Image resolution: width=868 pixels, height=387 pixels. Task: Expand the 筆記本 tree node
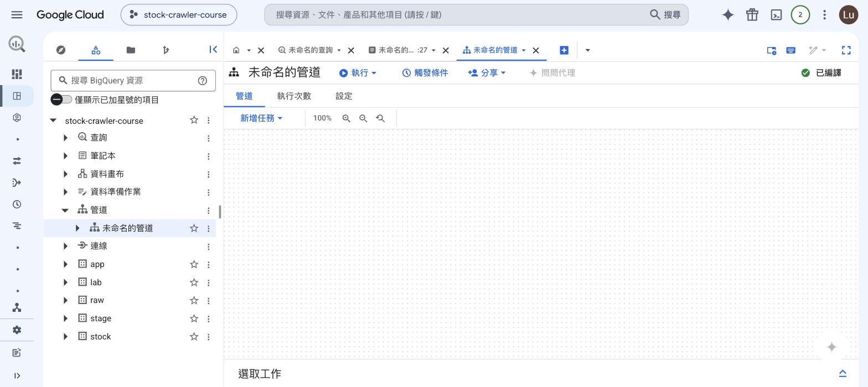pos(65,156)
